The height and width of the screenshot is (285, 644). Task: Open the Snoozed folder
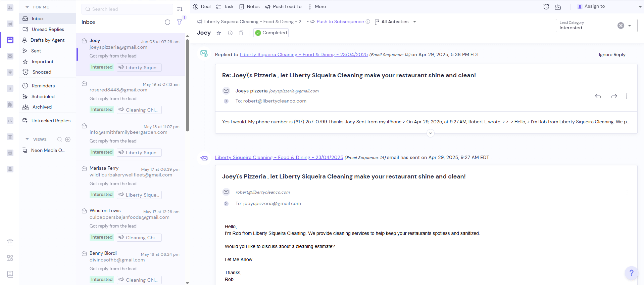pos(48,72)
